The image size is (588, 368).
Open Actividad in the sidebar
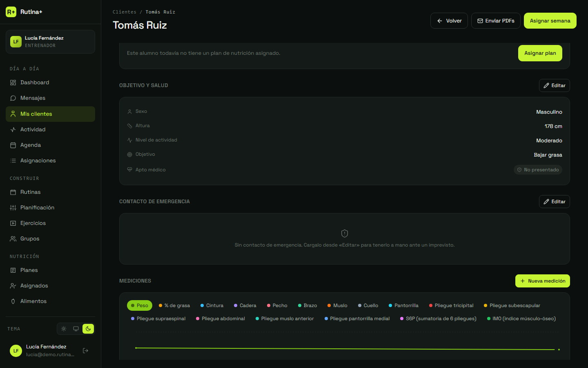coord(50,130)
